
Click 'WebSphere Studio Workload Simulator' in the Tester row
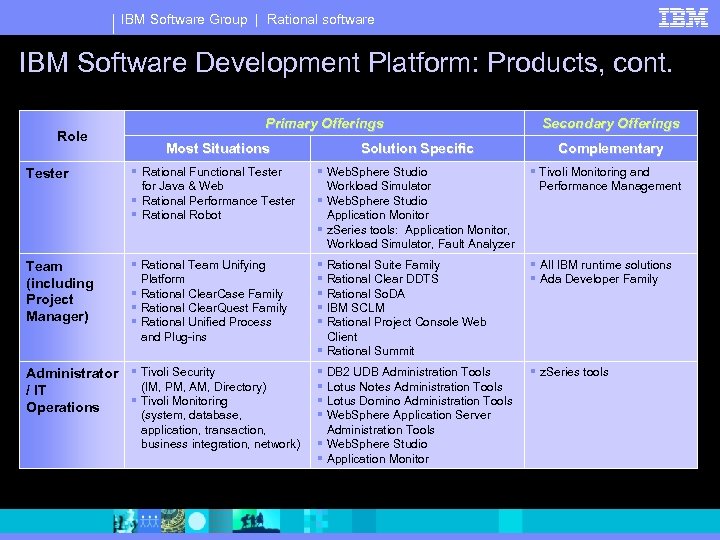pos(379,179)
